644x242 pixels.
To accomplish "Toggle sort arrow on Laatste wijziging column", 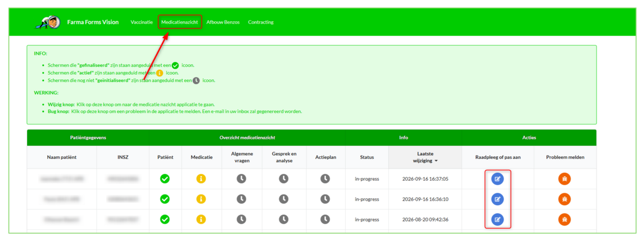I will pos(436,161).
